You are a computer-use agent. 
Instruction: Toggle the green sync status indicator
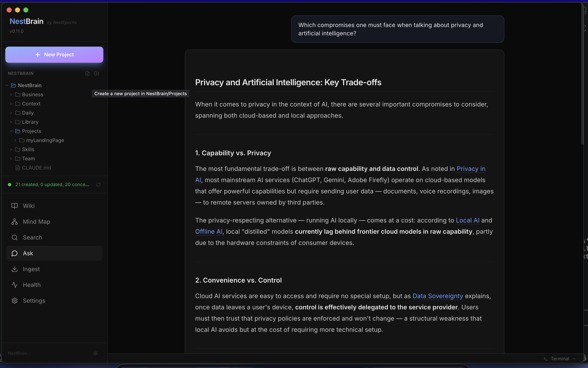(10, 184)
